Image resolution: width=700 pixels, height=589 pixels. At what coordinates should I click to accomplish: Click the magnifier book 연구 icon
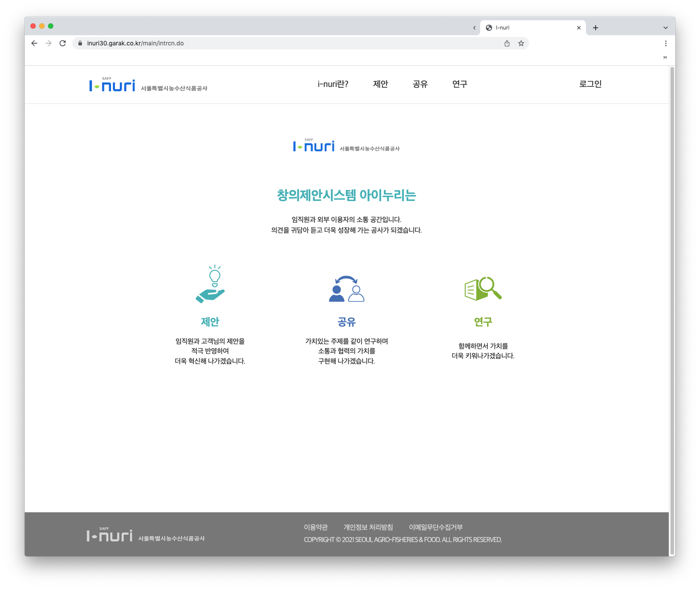point(483,289)
